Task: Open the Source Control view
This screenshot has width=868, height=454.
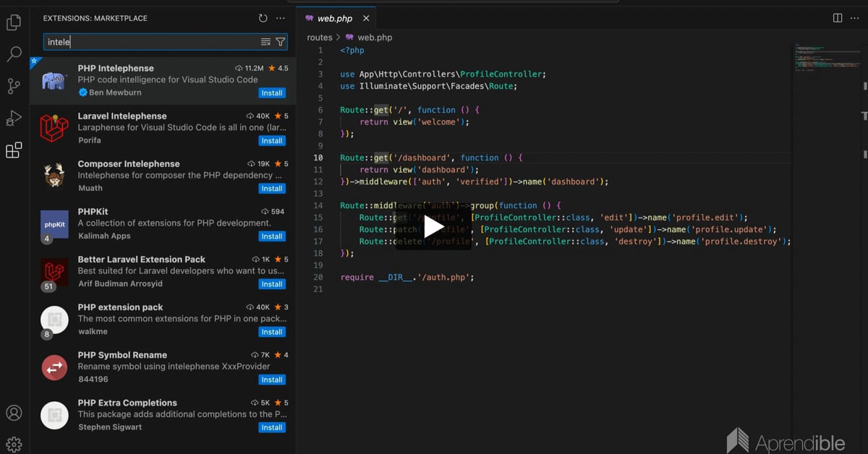Action: click(14, 86)
